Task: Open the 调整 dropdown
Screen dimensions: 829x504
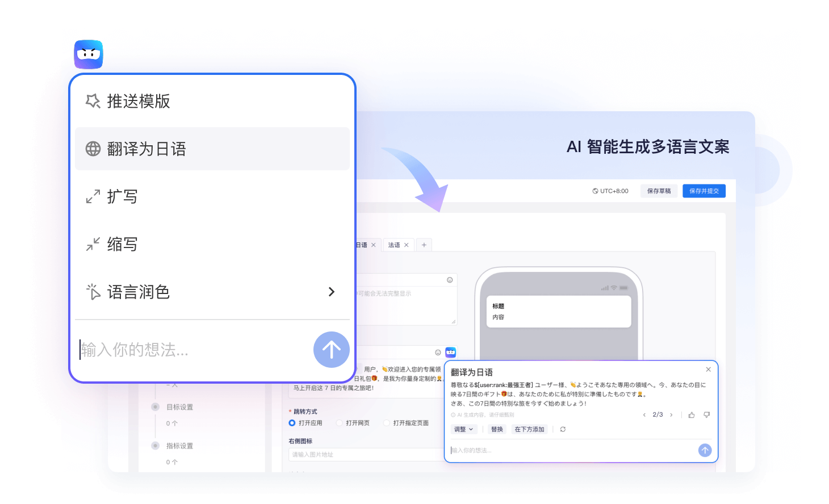Action: coord(463,430)
